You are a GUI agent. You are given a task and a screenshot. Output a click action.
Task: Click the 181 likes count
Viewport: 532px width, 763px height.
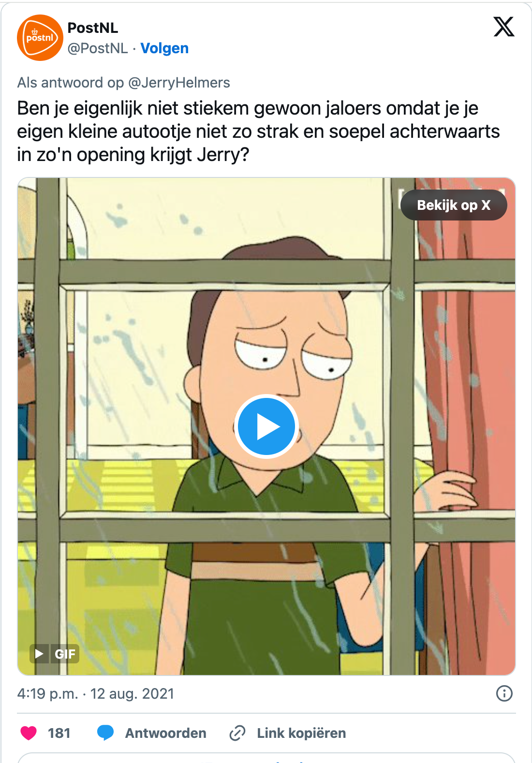pyautogui.click(x=59, y=733)
